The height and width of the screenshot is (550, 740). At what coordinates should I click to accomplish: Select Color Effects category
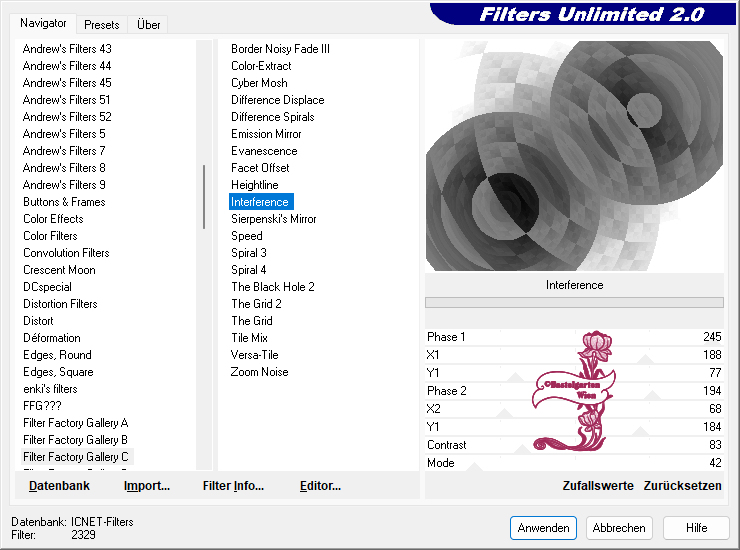coord(53,219)
